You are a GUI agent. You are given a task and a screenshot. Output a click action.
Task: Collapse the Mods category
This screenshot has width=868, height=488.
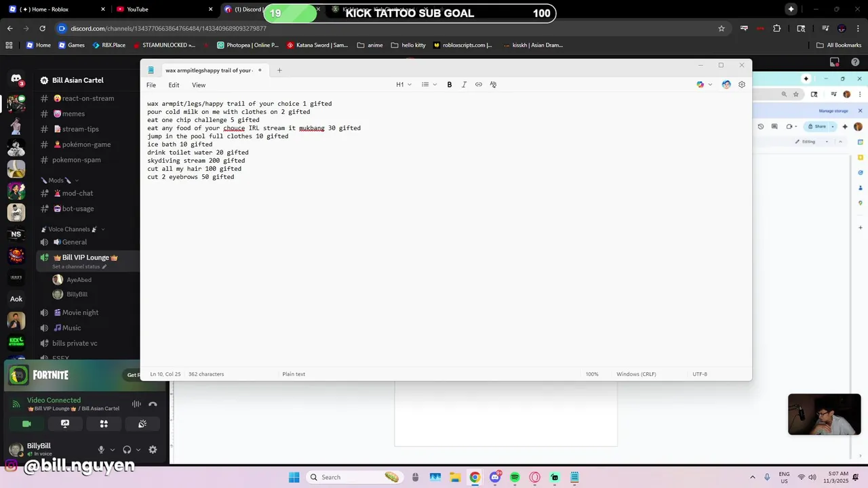coord(60,180)
